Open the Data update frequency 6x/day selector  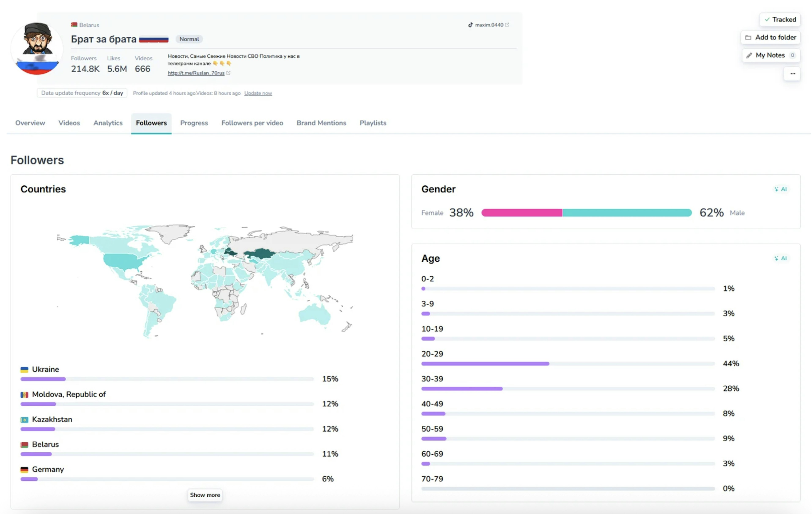point(82,93)
